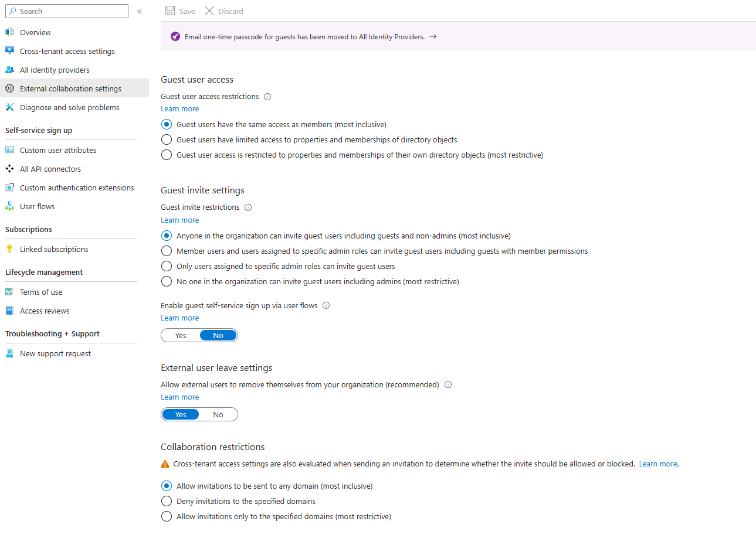Screen dimensions: 756x552
Task: Set external user leave toggle to No
Action: pos(218,415)
